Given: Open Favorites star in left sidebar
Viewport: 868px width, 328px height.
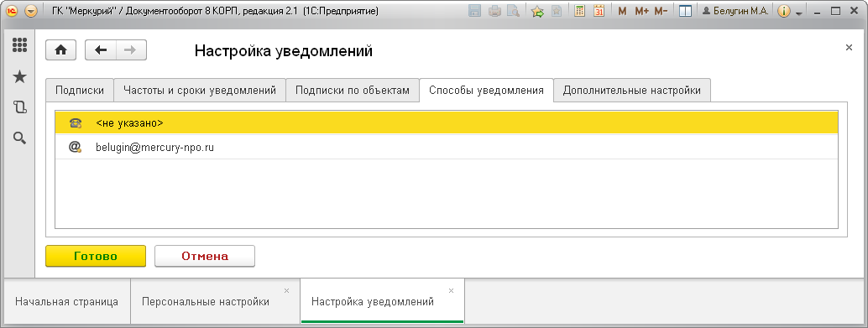Looking at the screenshot, I should (19, 77).
